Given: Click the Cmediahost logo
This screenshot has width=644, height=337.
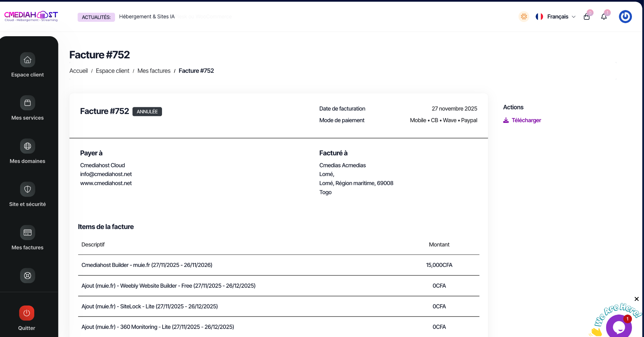Looking at the screenshot, I should [x=31, y=16].
